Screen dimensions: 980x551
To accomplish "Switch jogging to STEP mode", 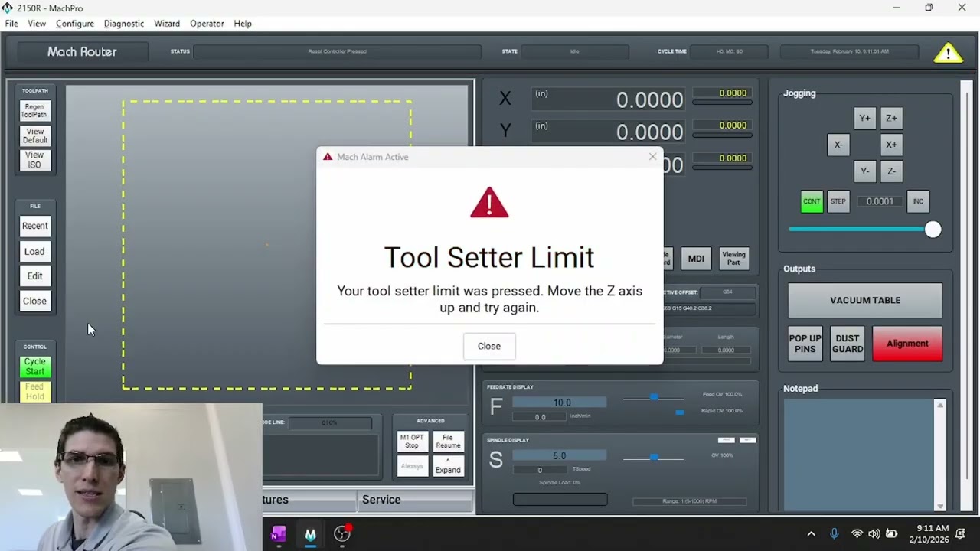I will (838, 201).
